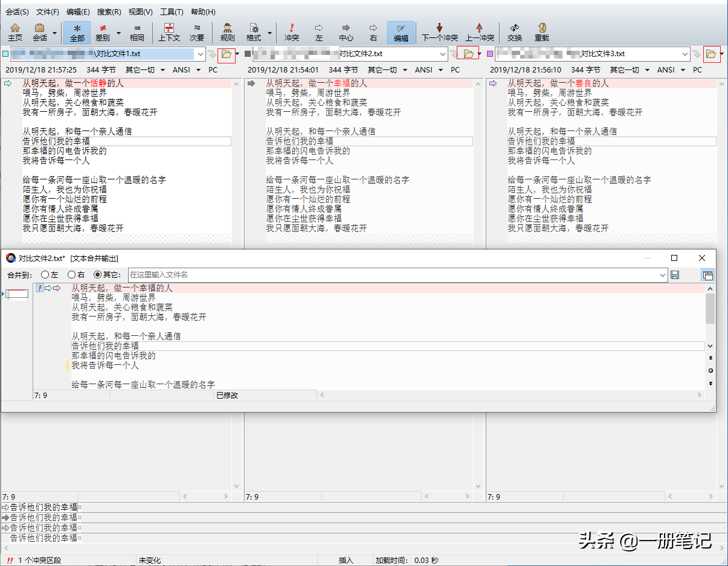Jump to 上一冲突 previous conflict

coord(480,32)
